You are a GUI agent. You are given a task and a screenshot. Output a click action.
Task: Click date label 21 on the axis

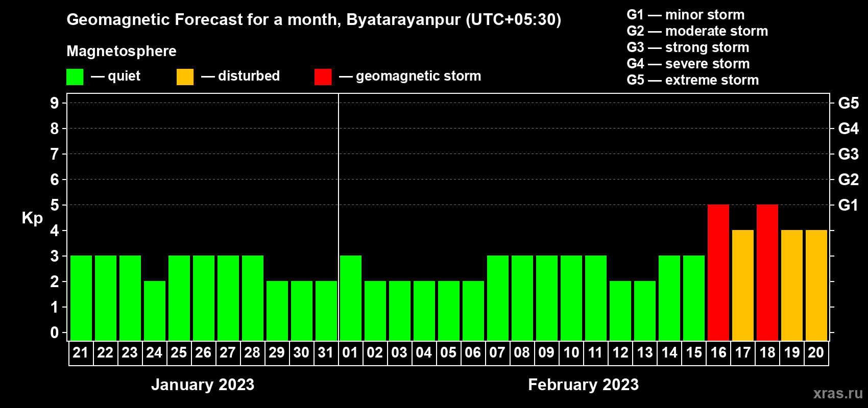81,352
